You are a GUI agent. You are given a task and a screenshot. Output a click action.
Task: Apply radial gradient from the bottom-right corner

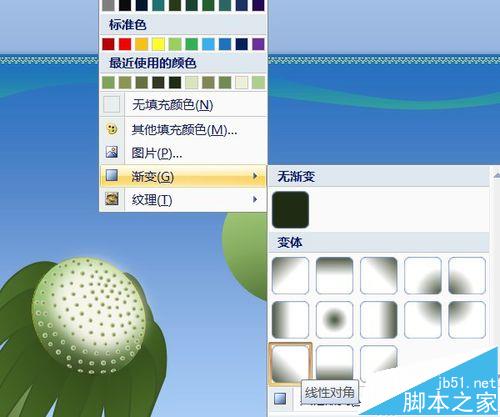pos(423,275)
